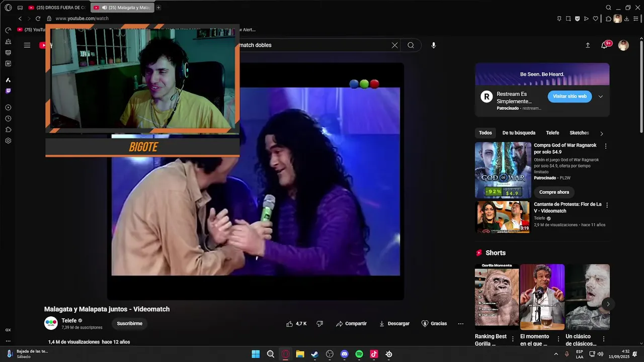The height and width of the screenshot is (362, 644).
Task: Open browser extensions cube icon in toolbar
Action: 608,19
